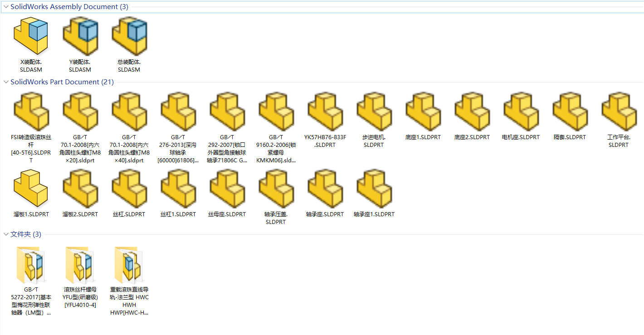Collapse the 文件夹 group chevron
The width and height of the screenshot is (644, 335).
click(x=6, y=234)
